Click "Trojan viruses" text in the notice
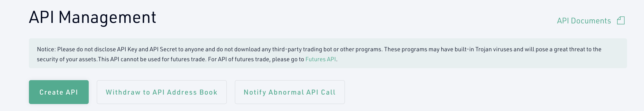 [x=493, y=49]
